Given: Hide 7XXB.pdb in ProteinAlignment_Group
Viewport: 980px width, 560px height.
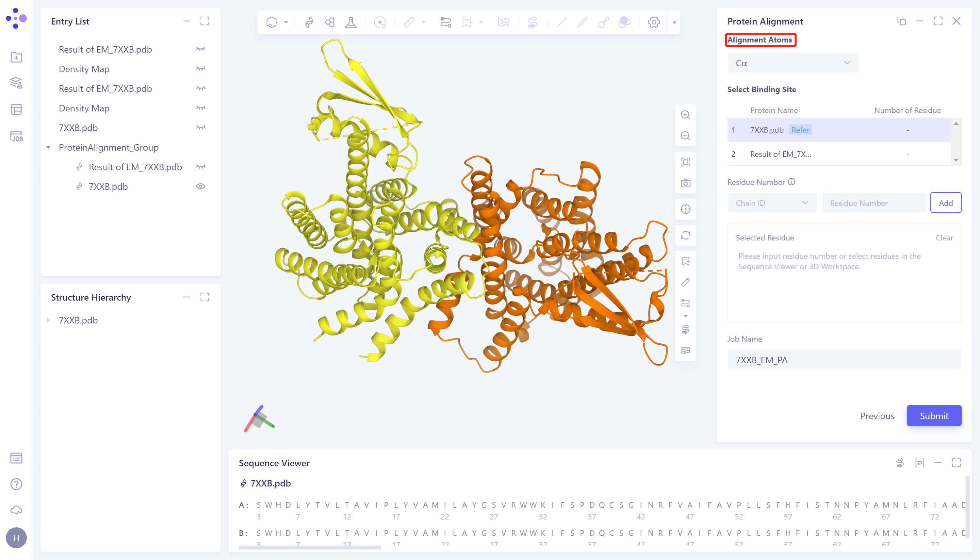Looking at the screenshot, I should click(x=200, y=187).
